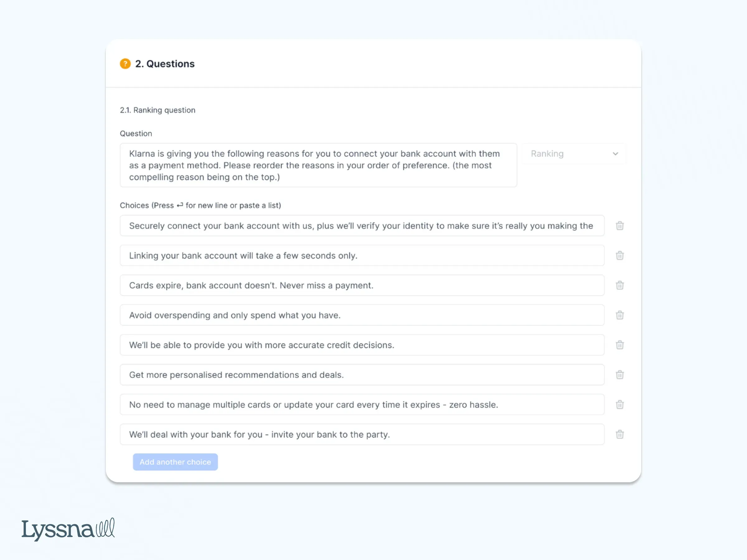Select the "2.1. Ranking question" label
747x560 pixels.
coord(157,110)
